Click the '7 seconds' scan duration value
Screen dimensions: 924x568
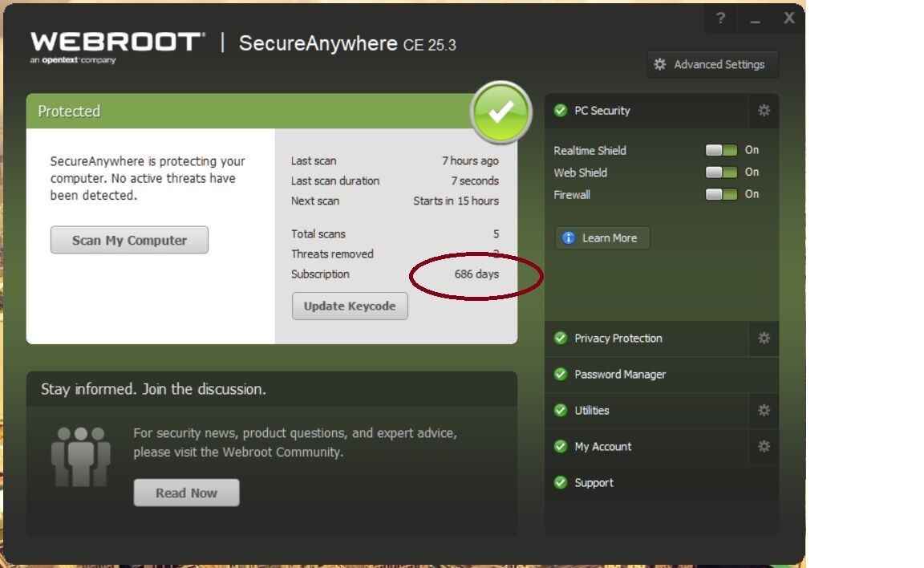475,181
